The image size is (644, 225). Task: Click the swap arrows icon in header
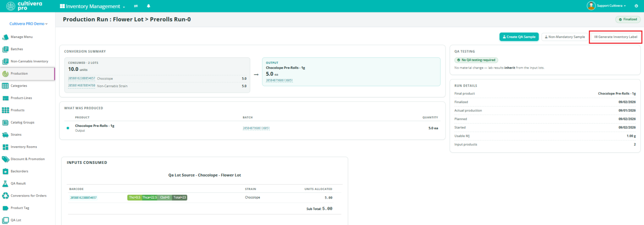[x=136, y=6]
